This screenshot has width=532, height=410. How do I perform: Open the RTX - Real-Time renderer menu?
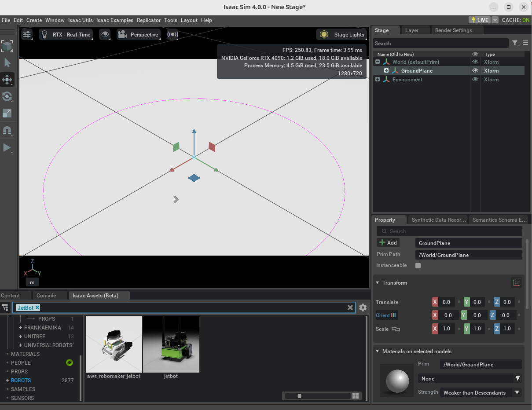point(66,35)
